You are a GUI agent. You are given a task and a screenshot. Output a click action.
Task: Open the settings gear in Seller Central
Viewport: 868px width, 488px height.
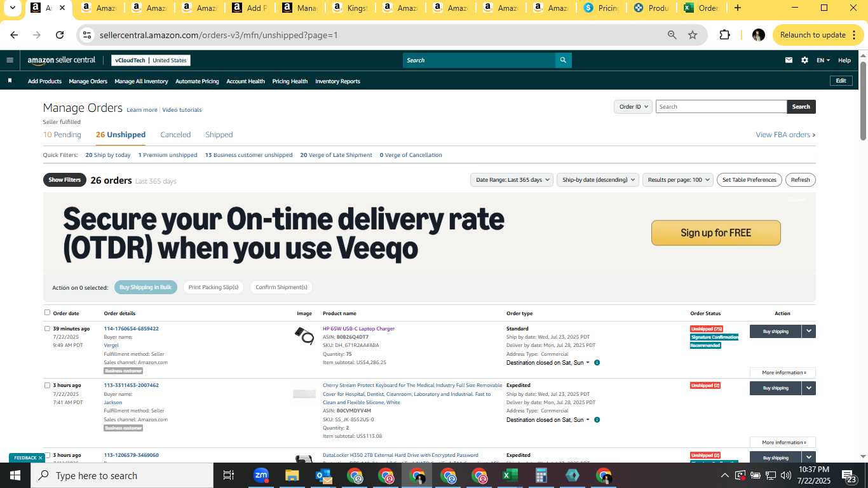[804, 60]
